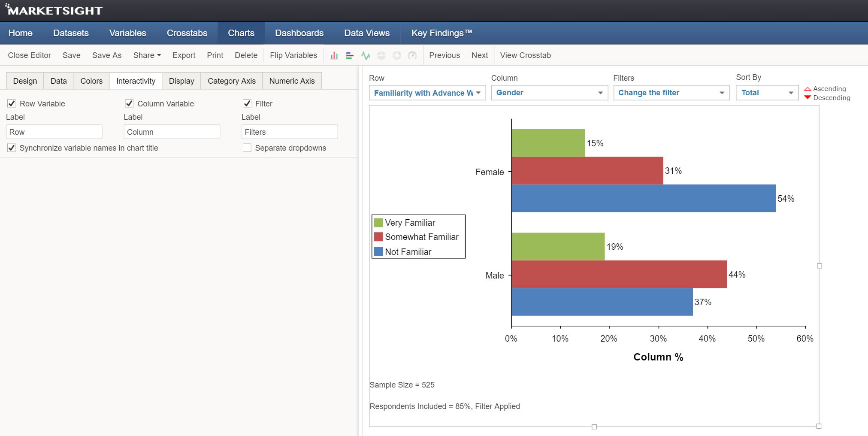Click the Descending sort triangle icon
868x436 pixels.
808,97
